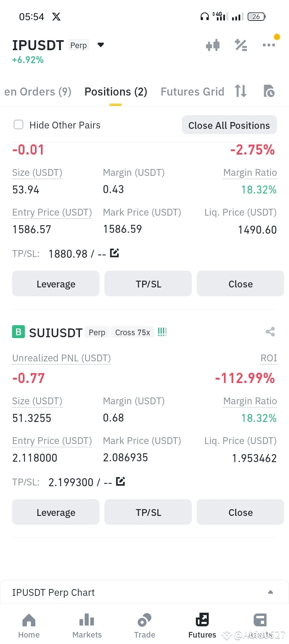
Task: Open the three-dot more menu
Action: coord(269,45)
